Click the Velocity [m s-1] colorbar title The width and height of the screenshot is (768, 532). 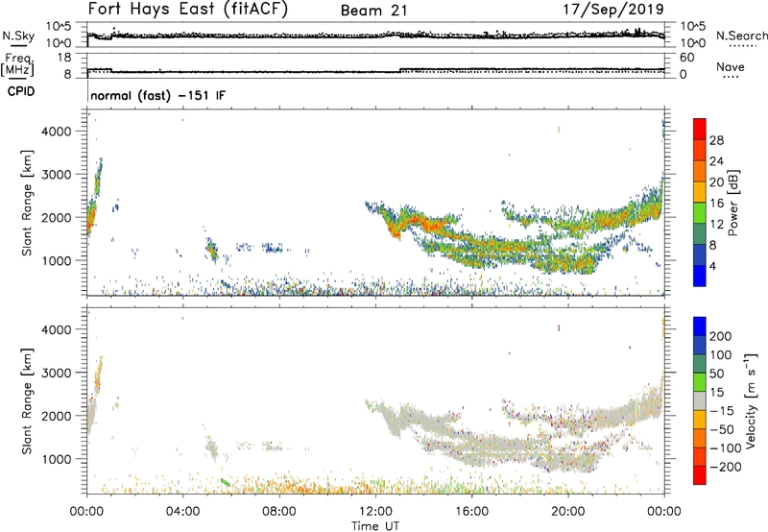tap(751, 400)
